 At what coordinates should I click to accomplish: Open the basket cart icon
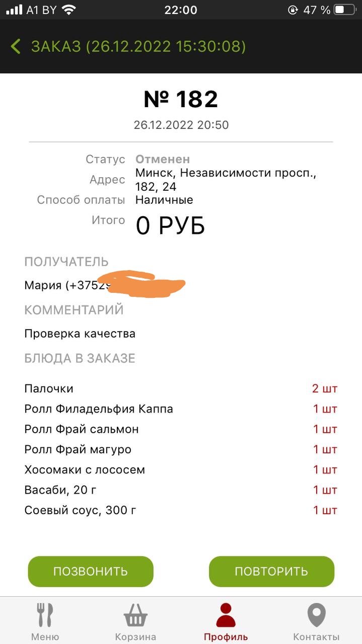click(135, 615)
